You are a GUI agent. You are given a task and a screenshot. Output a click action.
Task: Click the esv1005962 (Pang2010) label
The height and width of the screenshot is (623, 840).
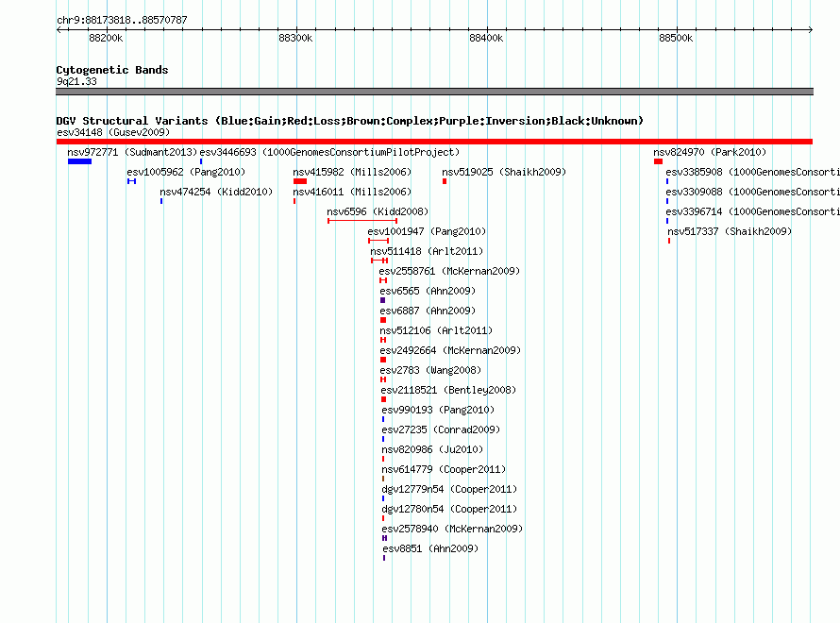(186, 172)
